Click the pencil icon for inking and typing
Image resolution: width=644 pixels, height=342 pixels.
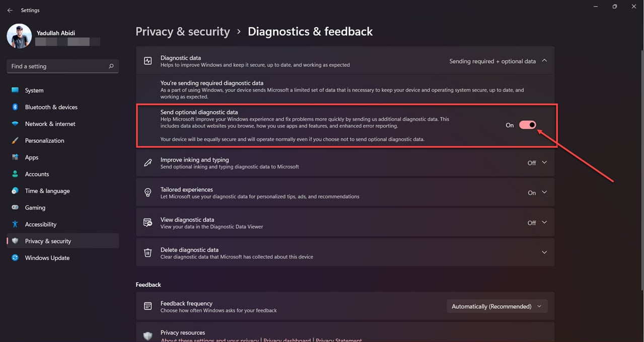[x=148, y=162]
